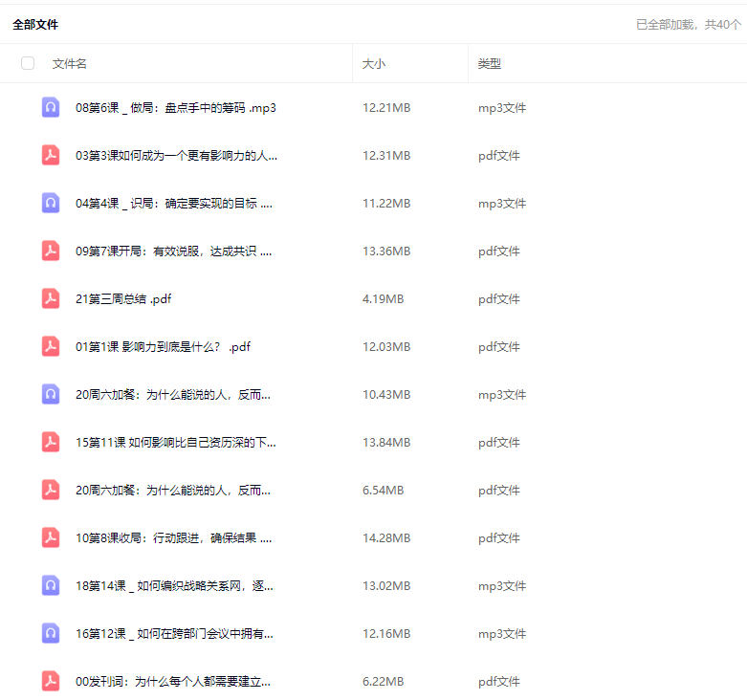Image resolution: width=747 pixels, height=700 pixels.
Task: Sort files by the 类型 column
Action: (x=490, y=63)
